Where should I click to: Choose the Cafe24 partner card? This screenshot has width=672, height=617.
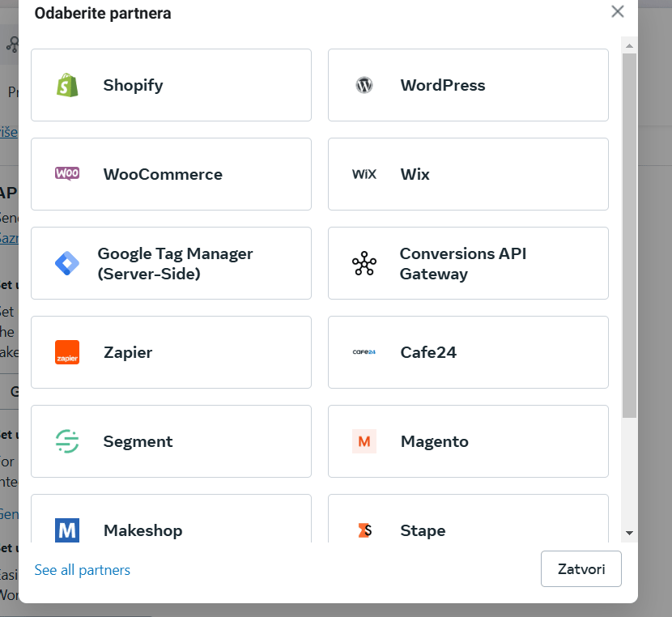tap(468, 352)
